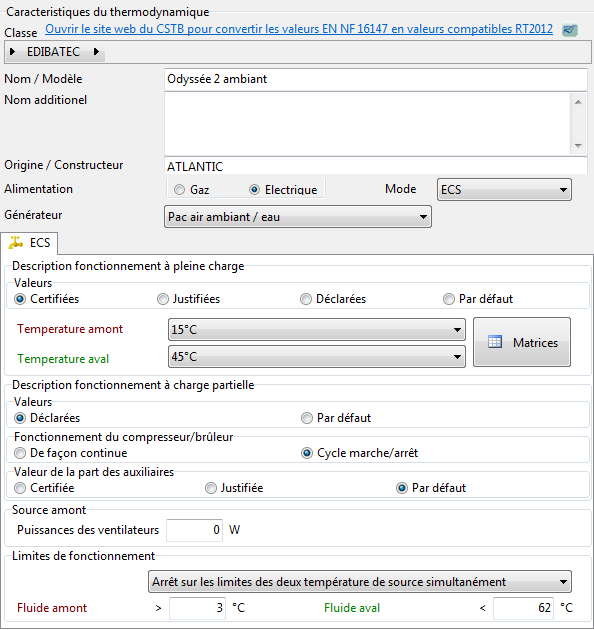Select the Gaz power supply option

(x=179, y=189)
